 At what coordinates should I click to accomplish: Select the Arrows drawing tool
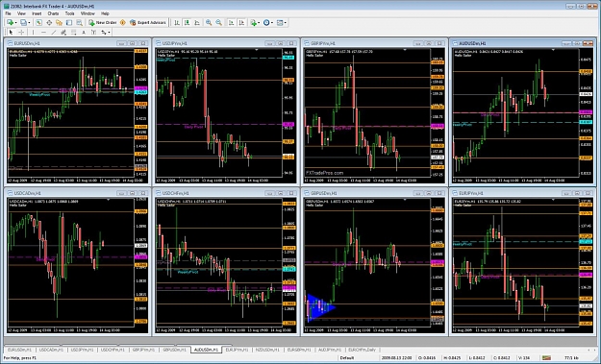(104, 32)
